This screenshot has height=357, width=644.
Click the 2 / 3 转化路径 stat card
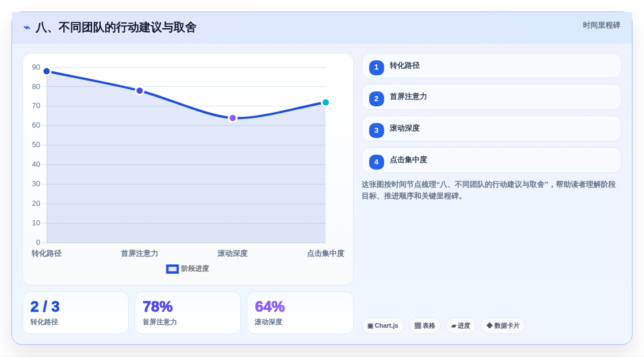click(x=75, y=313)
